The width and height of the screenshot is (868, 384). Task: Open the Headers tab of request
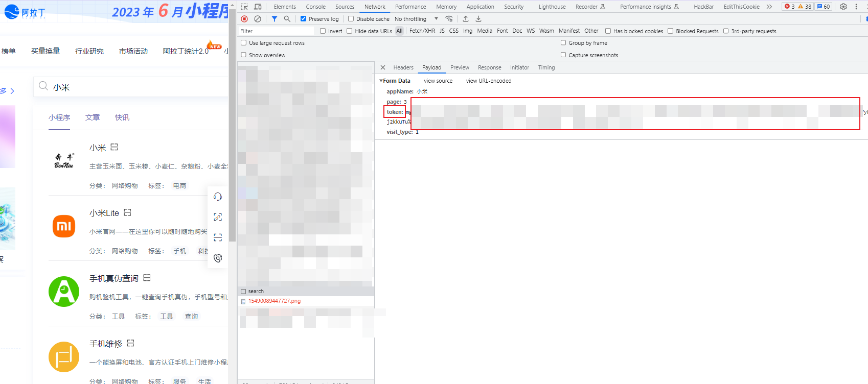coord(403,67)
